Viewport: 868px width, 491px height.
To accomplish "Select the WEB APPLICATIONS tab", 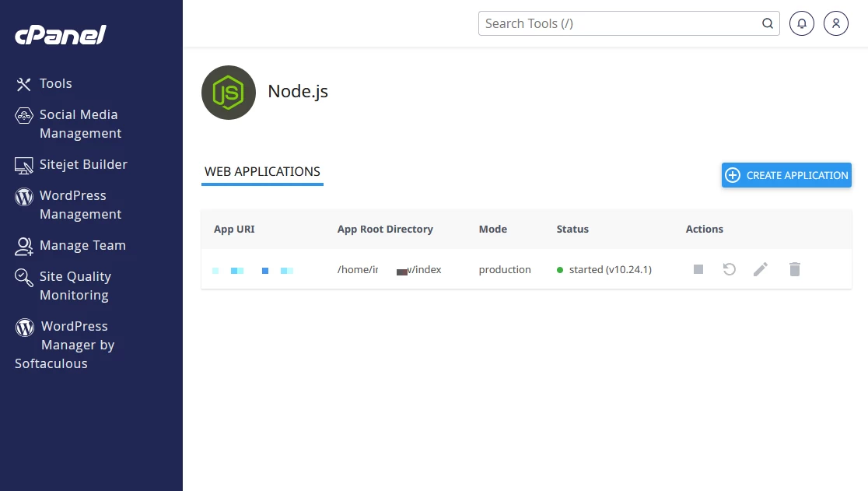I will [262, 172].
